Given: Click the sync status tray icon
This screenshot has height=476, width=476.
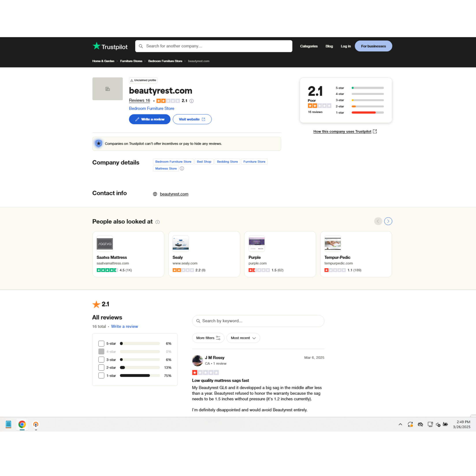Looking at the screenshot, I should [x=410, y=424].
